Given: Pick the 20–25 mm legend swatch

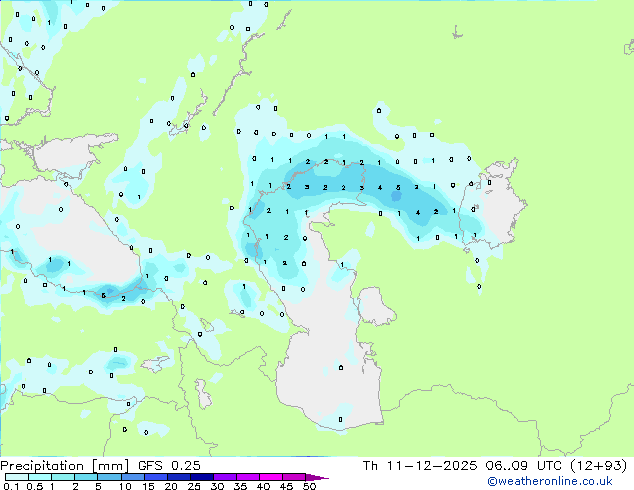Looking at the screenshot, I should click(x=179, y=477).
